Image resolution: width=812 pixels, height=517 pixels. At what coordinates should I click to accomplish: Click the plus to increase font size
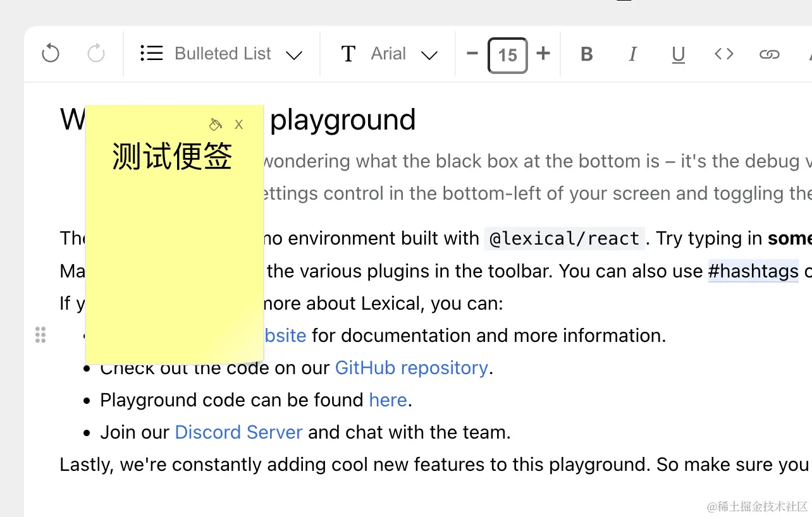point(543,54)
